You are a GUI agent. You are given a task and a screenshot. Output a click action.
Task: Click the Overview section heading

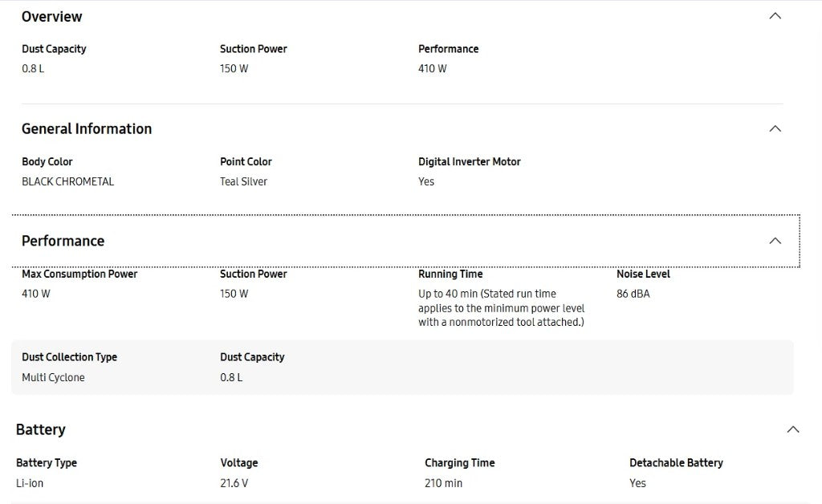pyautogui.click(x=51, y=16)
